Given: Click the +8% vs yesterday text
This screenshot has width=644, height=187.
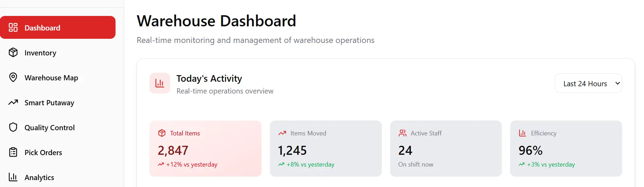Looking at the screenshot, I should 311,164.
